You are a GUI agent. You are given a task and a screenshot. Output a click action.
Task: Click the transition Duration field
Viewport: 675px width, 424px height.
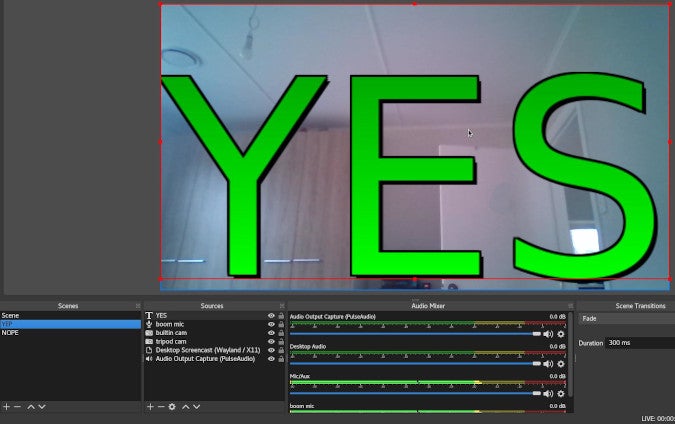coord(640,343)
